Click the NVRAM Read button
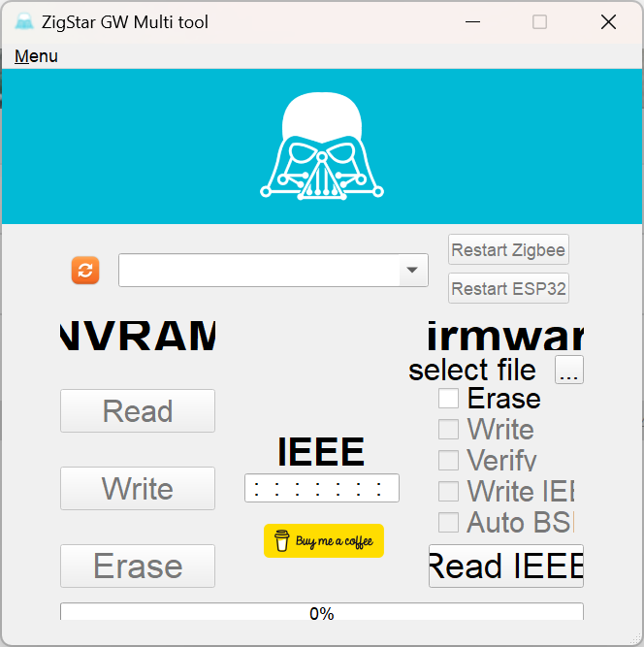This screenshot has height=647, width=644. pos(138,410)
